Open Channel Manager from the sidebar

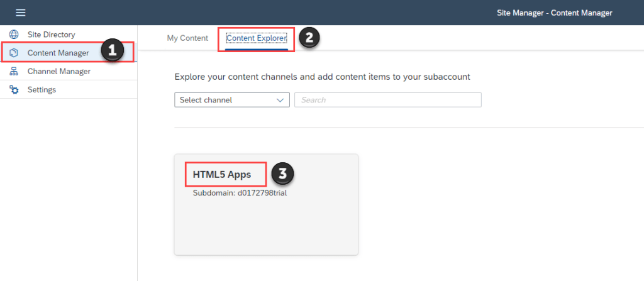coord(58,72)
